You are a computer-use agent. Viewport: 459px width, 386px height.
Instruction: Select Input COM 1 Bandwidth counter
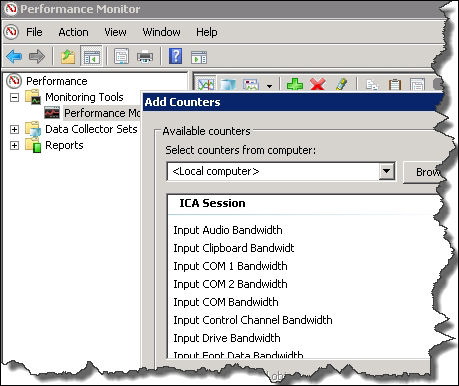[230, 266]
